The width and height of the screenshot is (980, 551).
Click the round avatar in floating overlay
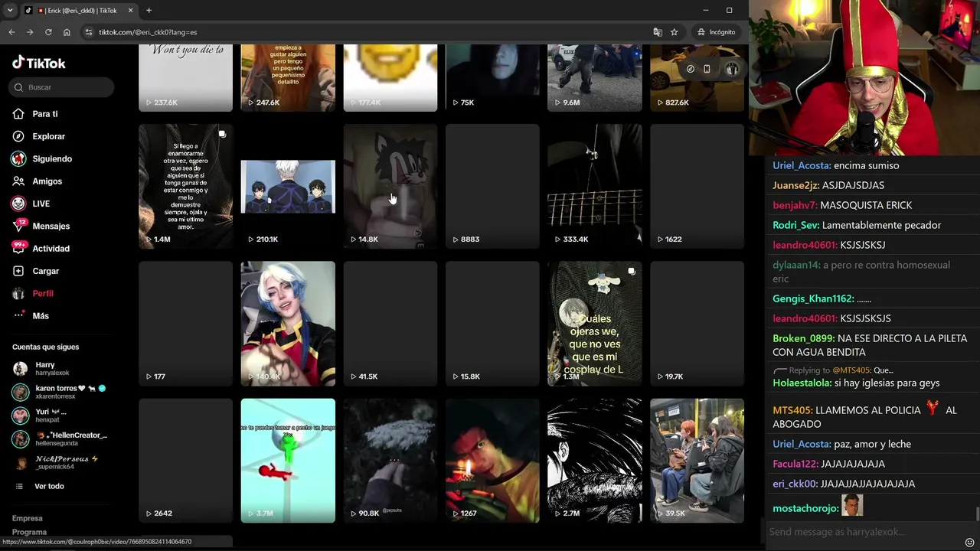click(732, 69)
